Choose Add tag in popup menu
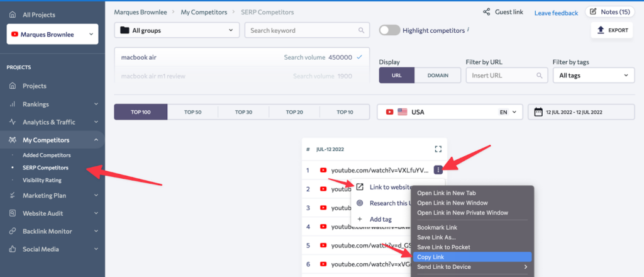This screenshot has height=277, width=644. [380, 220]
